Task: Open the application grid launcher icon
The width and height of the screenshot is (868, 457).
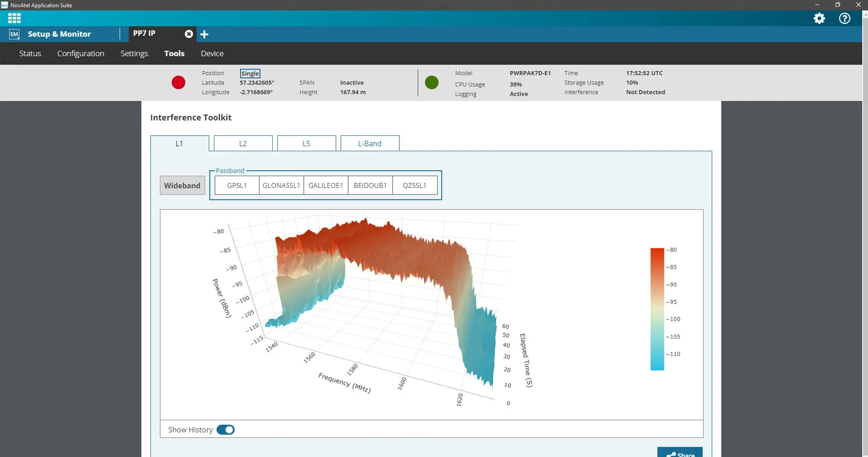Action: point(14,19)
